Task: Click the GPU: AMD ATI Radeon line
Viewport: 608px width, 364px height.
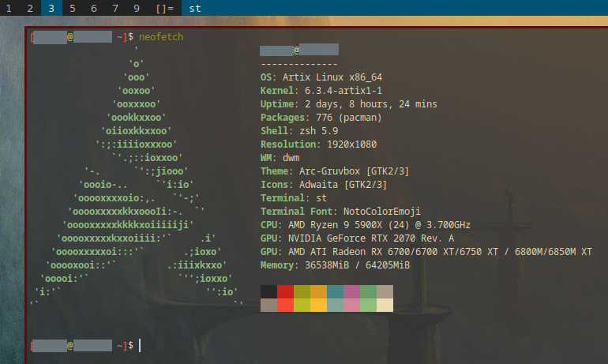Action: [426, 252]
